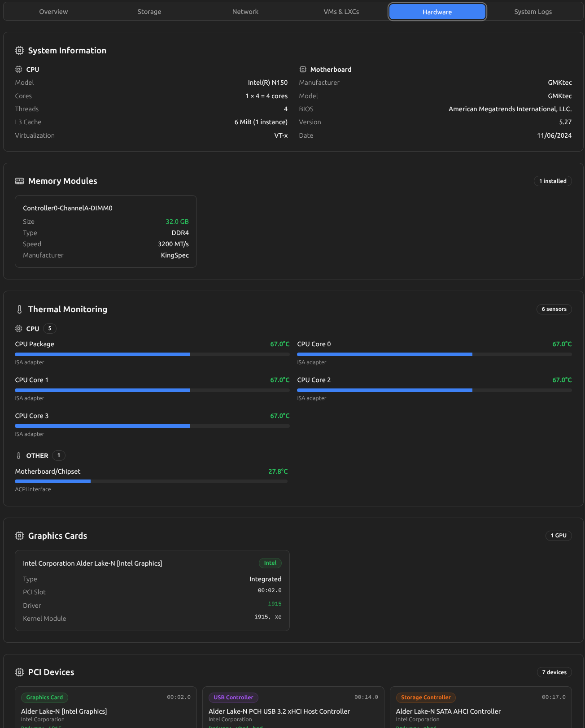Image resolution: width=585 pixels, height=728 pixels.
Task: Click the USB Controller badge
Action: (233, 697)
